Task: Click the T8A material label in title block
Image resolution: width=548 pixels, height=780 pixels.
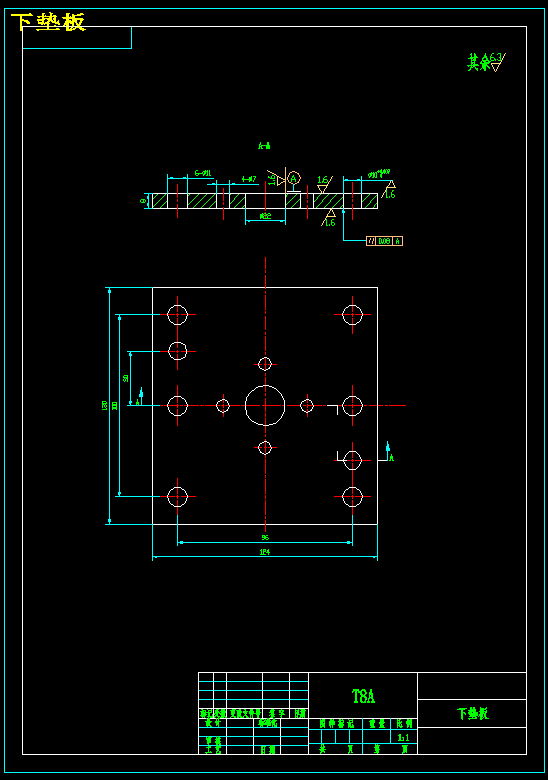Action: pos(363,696)
